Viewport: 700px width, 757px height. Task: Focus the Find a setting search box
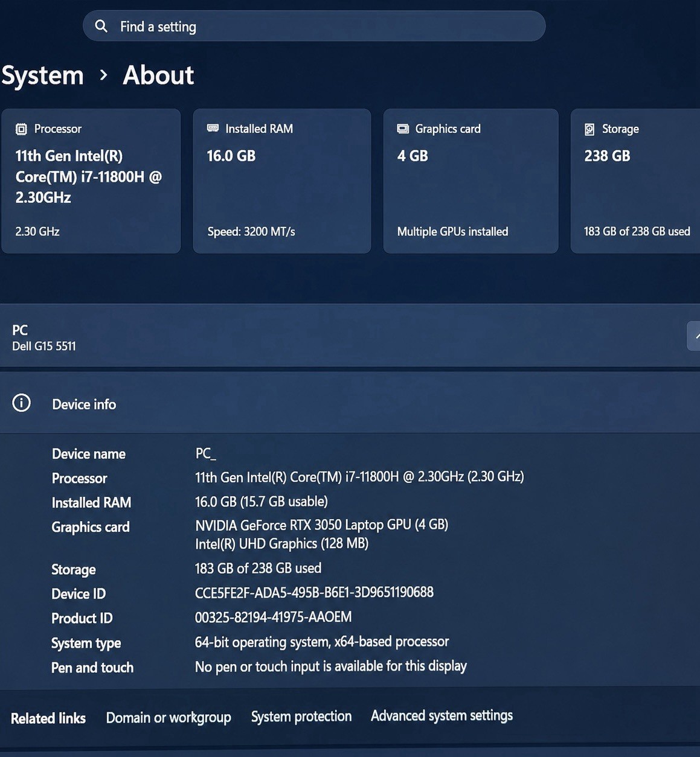click(x=314, y=26)
